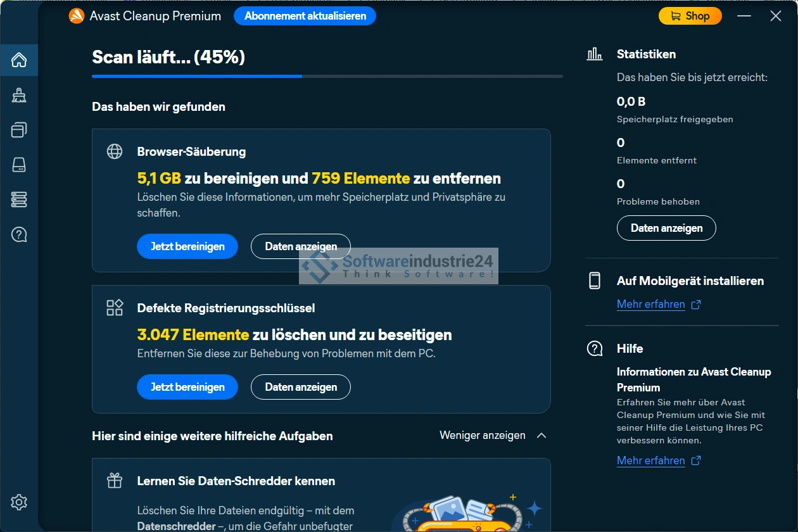Select the stacked windows sidebar icon

point(19,130)
